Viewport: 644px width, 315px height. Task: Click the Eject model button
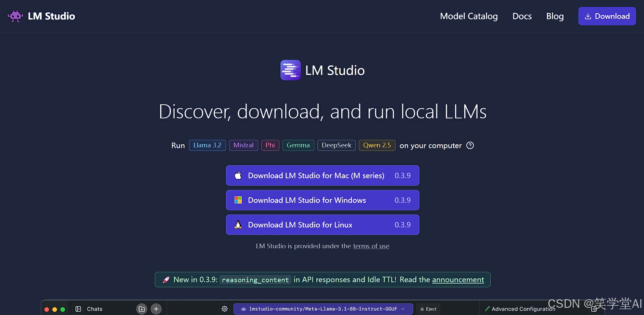tap(428, 309)
